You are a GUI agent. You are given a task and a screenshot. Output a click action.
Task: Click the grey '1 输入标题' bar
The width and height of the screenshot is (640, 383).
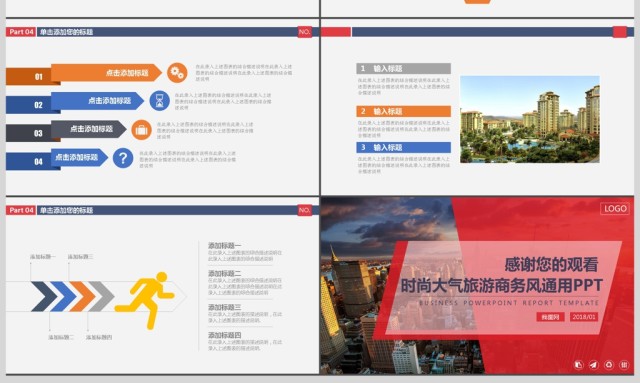403,69
